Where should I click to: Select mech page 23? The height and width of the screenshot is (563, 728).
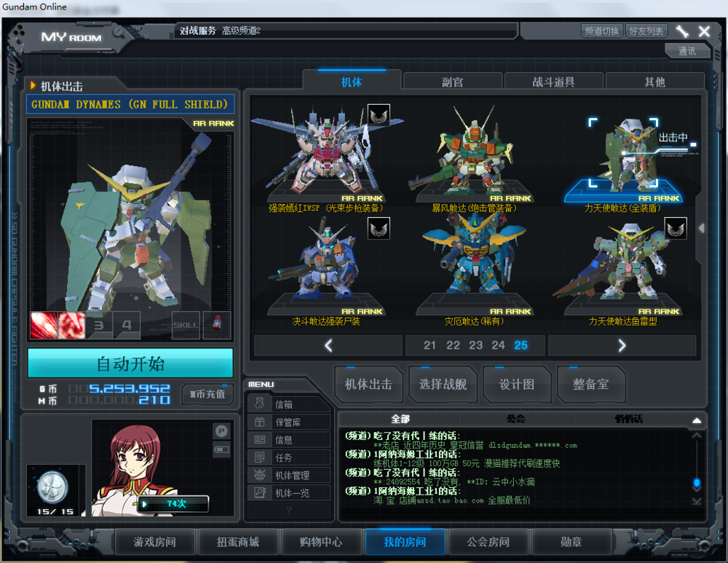tap(475, 345)
